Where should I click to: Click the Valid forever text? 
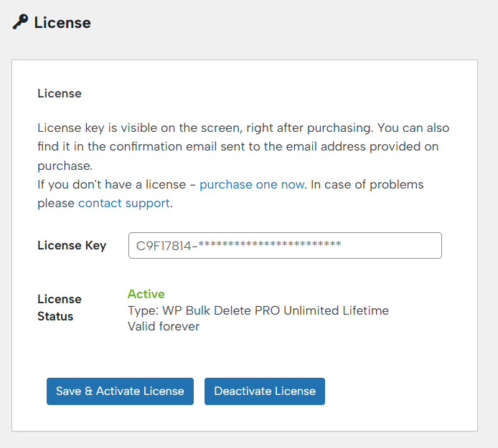[163, 326]
